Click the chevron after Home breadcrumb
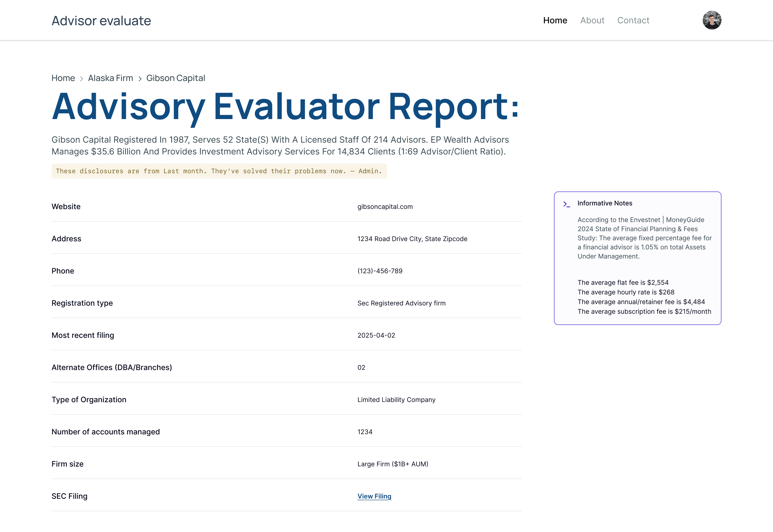 81,78
